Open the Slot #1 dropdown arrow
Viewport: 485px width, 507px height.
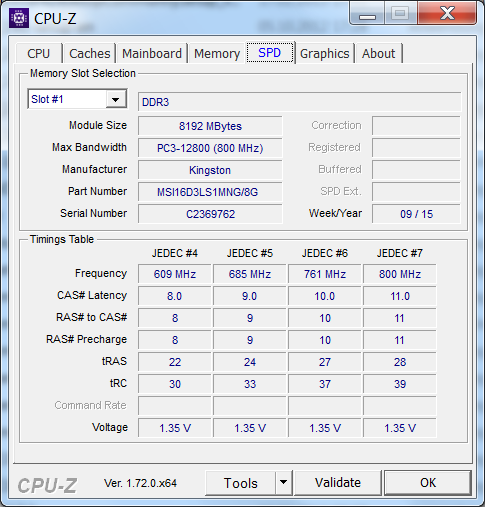(x=116, y=99)
